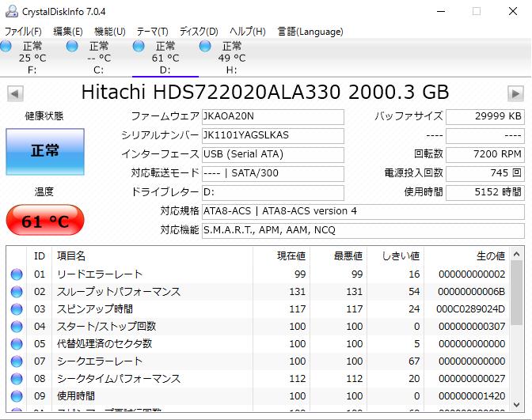Click serial number field JK1101YAGSLKAS

pyautogui.click(x=273, y=135)
